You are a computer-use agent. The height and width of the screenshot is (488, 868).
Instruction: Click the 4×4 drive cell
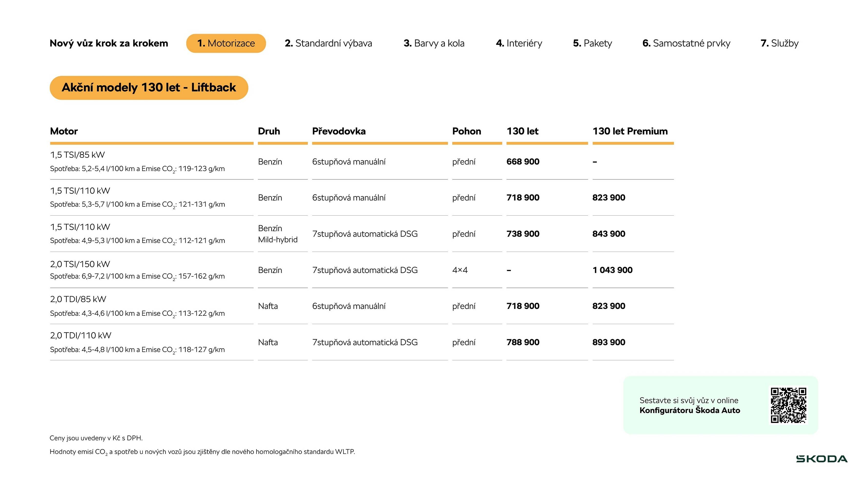point(460,270)
